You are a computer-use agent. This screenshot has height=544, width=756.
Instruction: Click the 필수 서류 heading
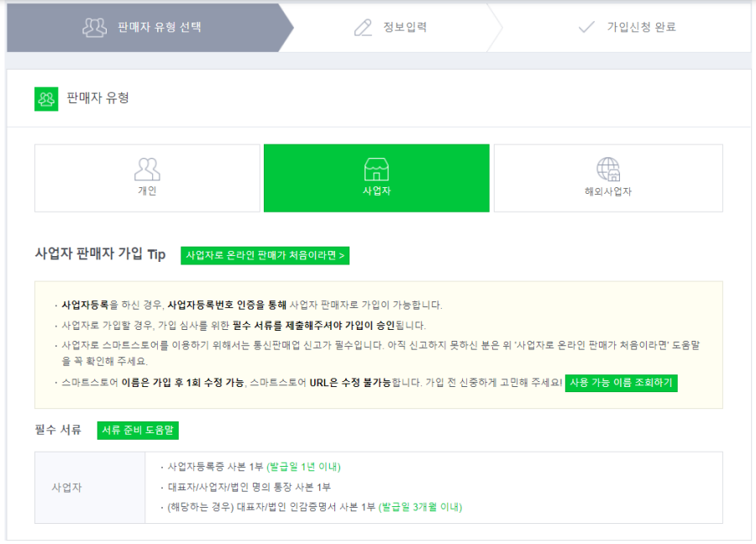pyautogui.click(x=58, y=430)
